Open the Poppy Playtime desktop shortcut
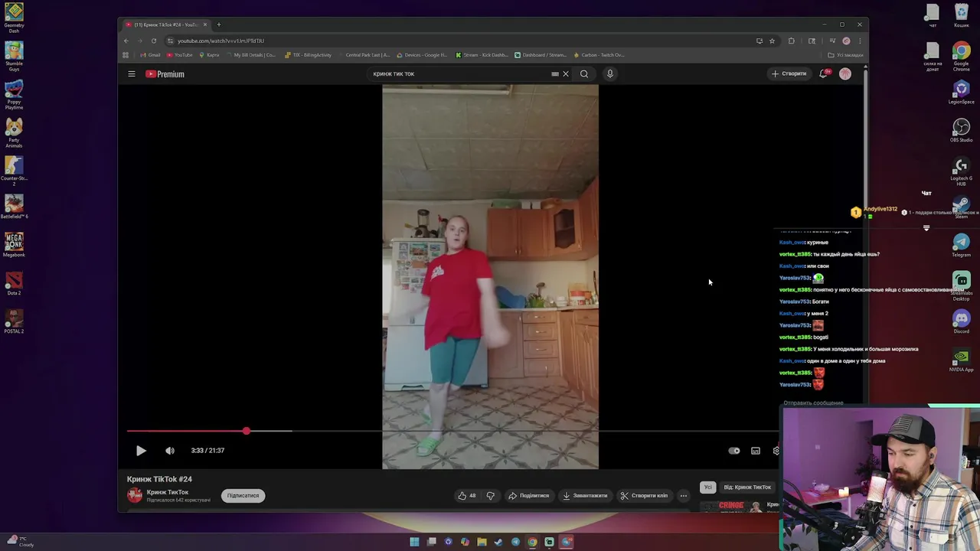980x551 pixels. (14, 95)
